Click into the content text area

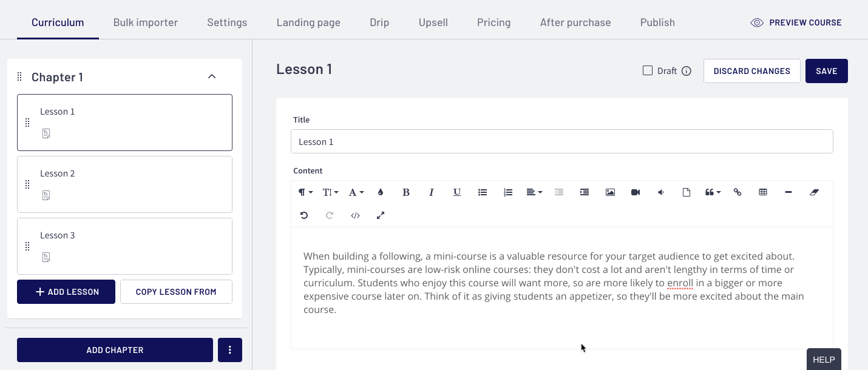[562, 288]
